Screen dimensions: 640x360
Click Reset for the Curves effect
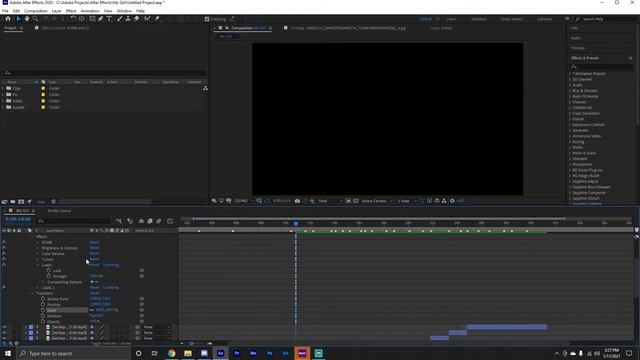(x=94, y=259)
